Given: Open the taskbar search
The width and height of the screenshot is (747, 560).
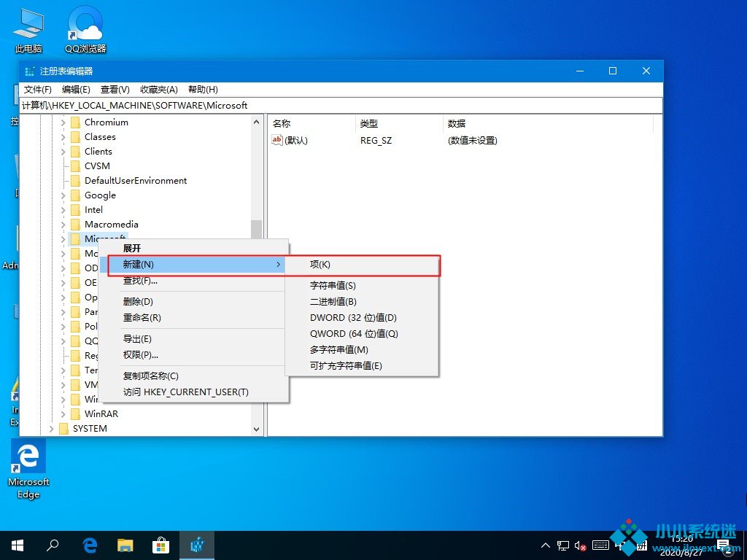Looking at the screenshot, I should click(x=53, y=545).
